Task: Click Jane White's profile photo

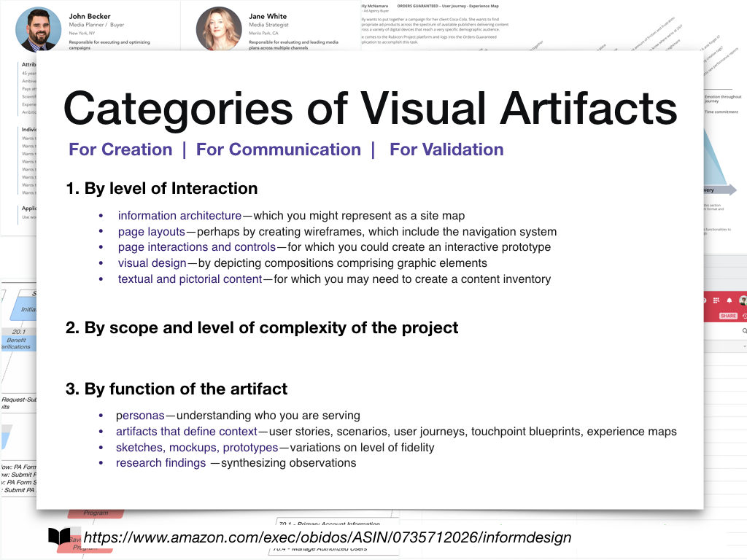Action: pyautogui.click(x=218, y=29)
